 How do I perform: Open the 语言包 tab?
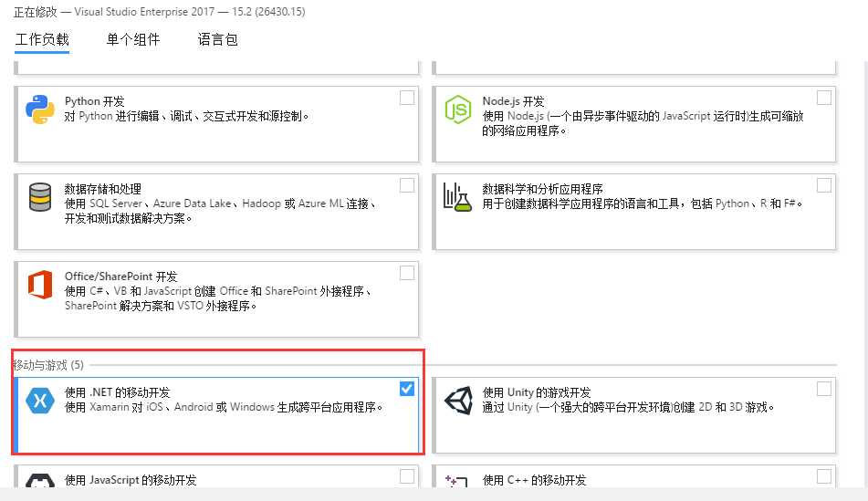click(x=217, y=40)
